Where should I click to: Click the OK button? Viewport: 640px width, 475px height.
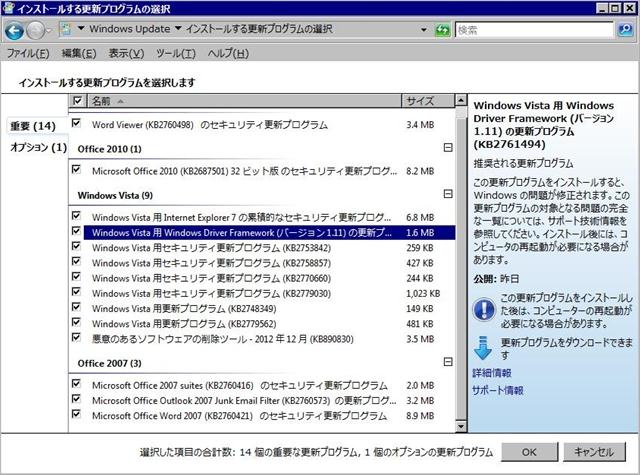pos(529,452)
